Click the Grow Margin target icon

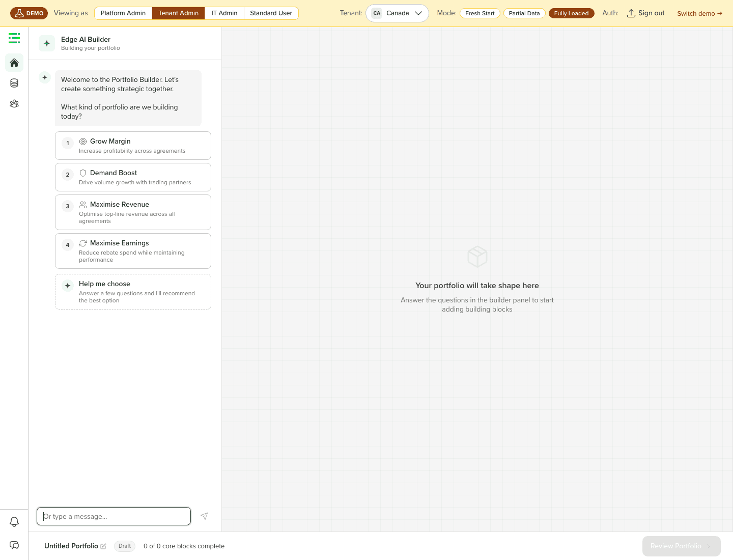83,142
